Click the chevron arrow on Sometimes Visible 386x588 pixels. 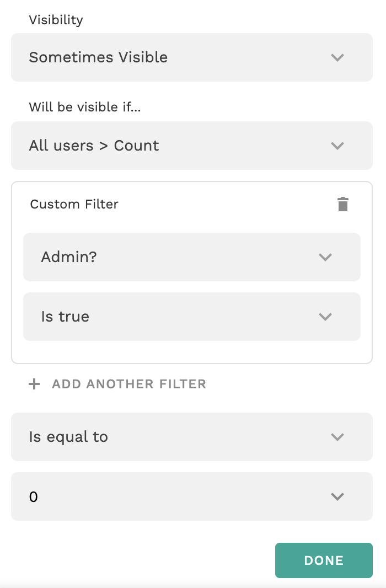click(x=337, y=57)
